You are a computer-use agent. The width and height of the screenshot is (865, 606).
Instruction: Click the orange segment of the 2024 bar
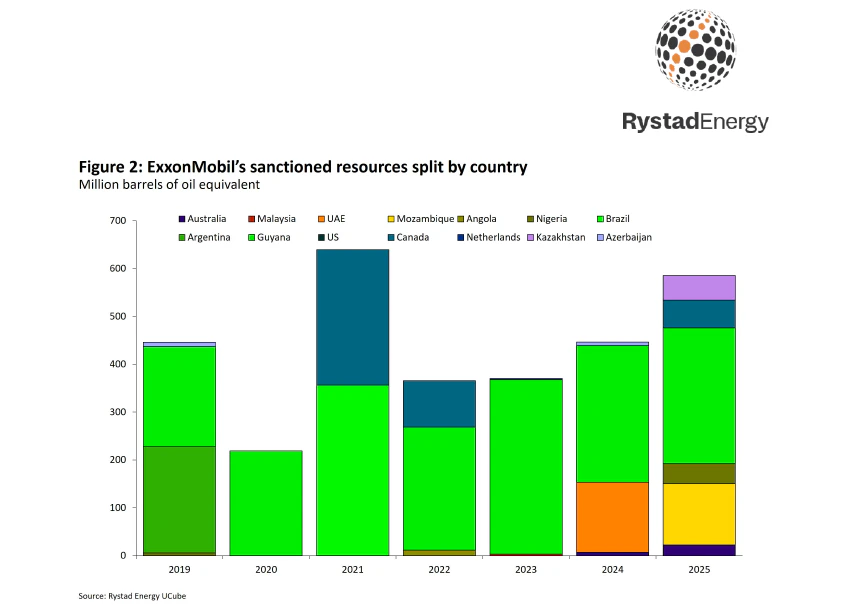tap(612, 517)
